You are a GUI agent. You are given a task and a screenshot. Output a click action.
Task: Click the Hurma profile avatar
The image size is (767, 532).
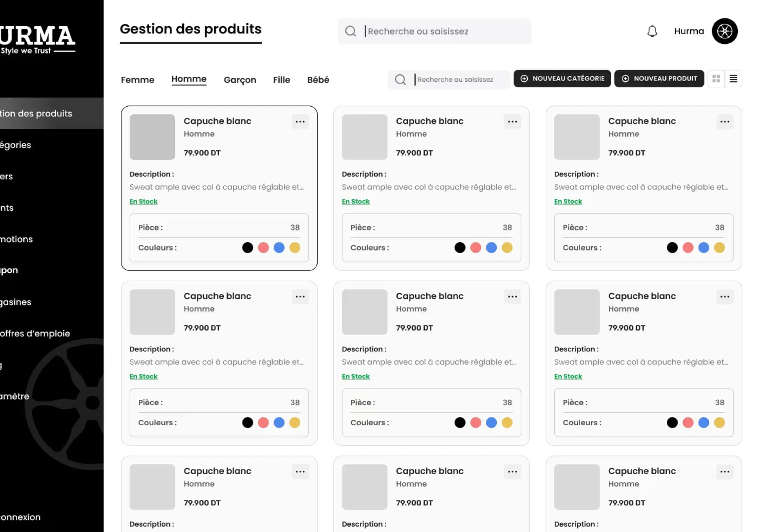[x=724, y=31]
